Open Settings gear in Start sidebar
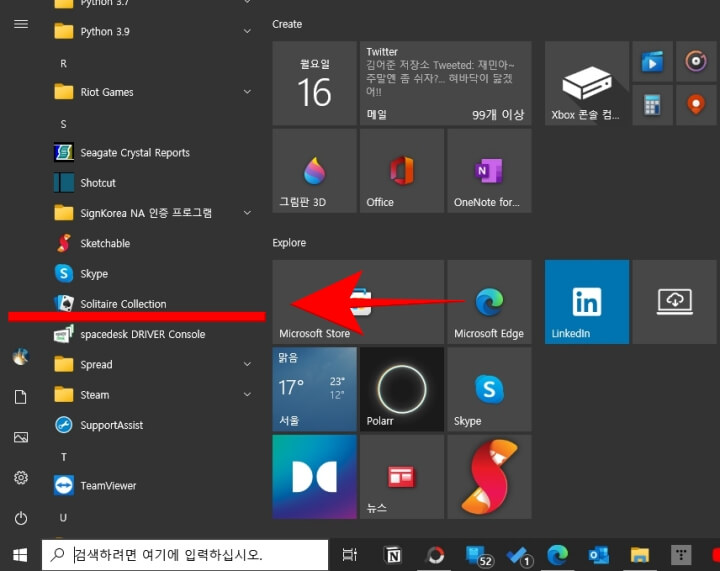Viewport: 720px width, 571px height. click(x=21, y=478)
